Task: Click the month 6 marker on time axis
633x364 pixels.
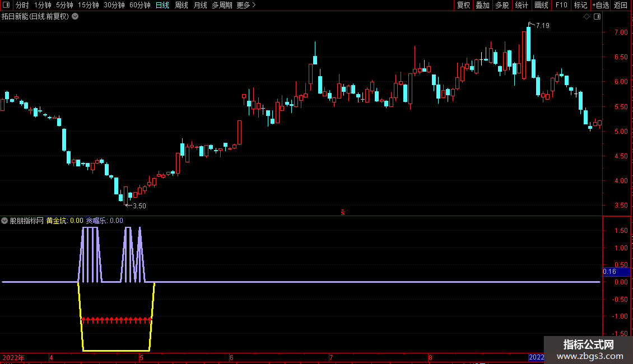Action: click(x=231, y=357)
